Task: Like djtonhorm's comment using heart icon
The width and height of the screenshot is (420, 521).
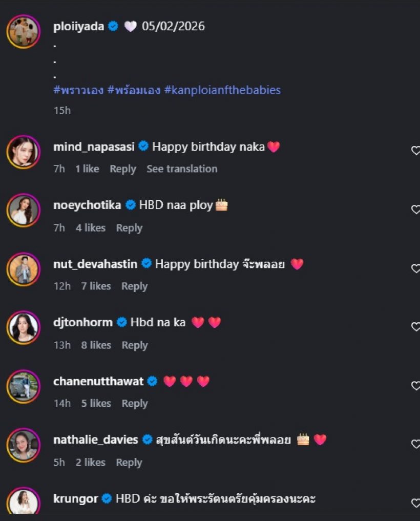Action: tap(416, 327)
